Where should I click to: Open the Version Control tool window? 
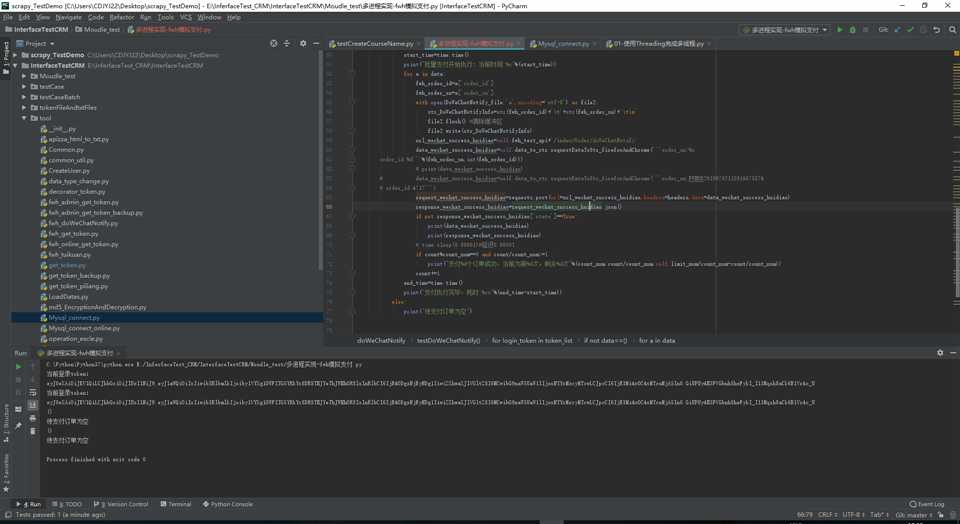tap(121, 504)
